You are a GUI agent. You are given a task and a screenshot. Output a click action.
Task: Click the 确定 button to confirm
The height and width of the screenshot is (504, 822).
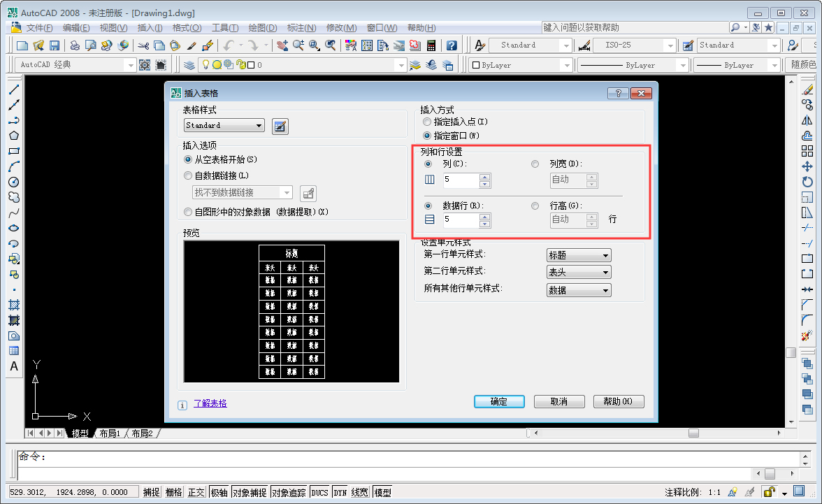click(498, 401)
